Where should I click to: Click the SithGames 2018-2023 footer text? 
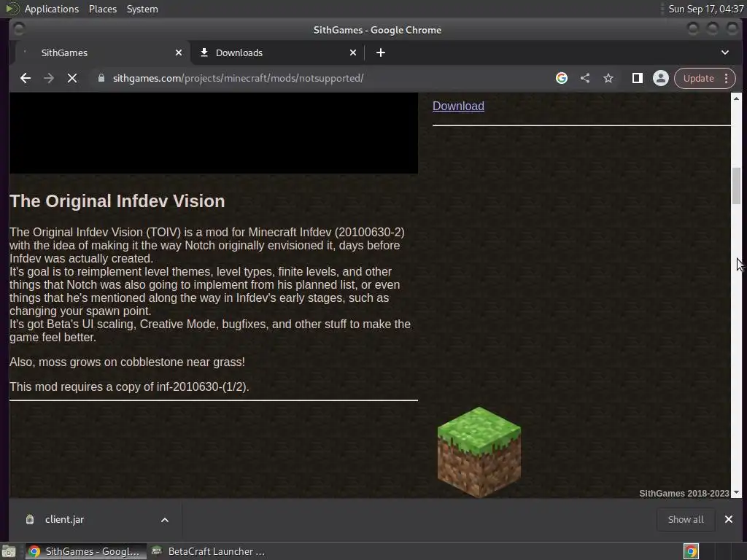coord(684,494)
